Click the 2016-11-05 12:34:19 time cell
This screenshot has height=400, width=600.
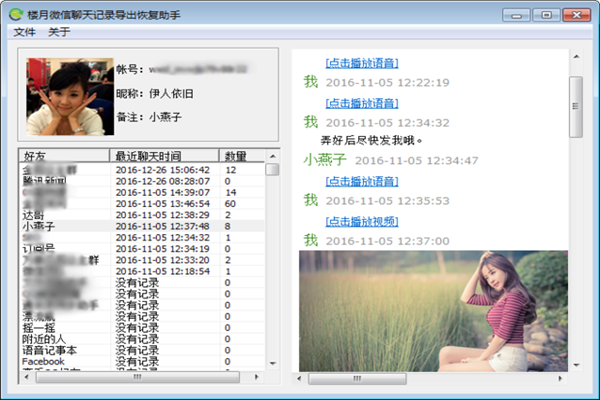(x=163, y=249)
